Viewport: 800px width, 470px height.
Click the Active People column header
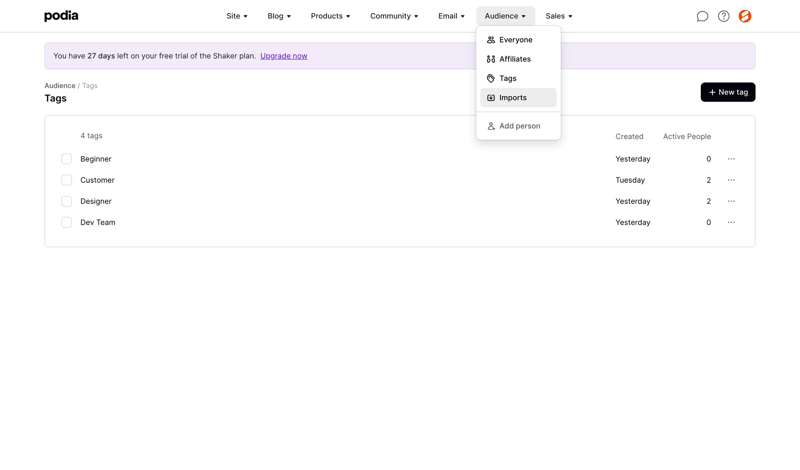click(687, 137)
